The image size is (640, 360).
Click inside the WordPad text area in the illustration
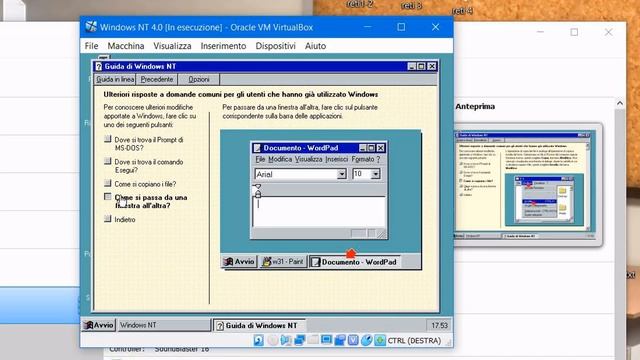click(319, 211)
